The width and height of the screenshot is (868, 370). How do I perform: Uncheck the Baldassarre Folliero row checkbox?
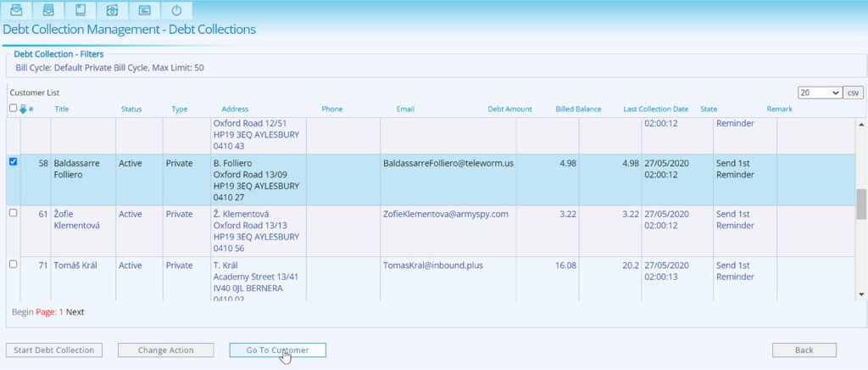coord(14,162)
